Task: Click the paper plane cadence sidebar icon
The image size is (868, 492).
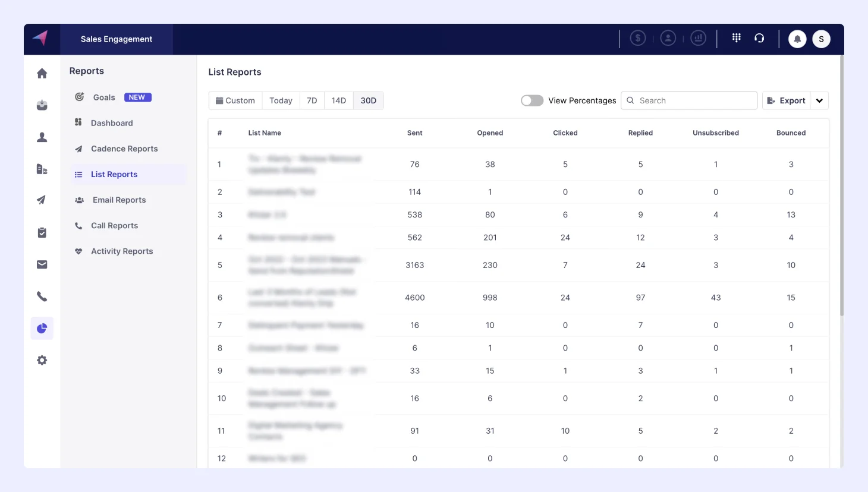Action: (x=42, y=200)
